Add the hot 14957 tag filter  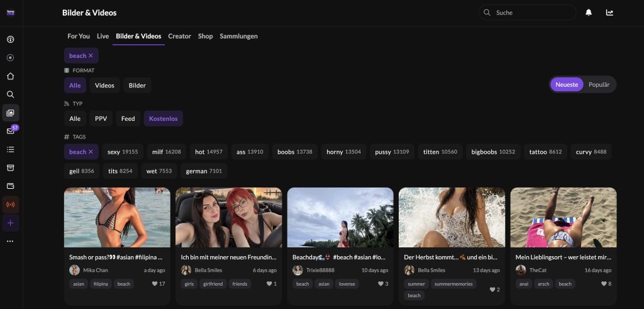tap(209, 152)
